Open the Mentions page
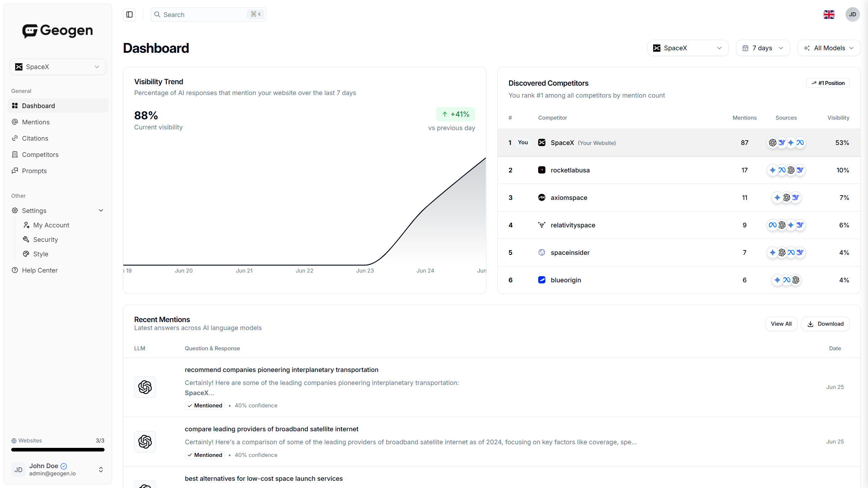868x488 pixels. click(58, 122)
